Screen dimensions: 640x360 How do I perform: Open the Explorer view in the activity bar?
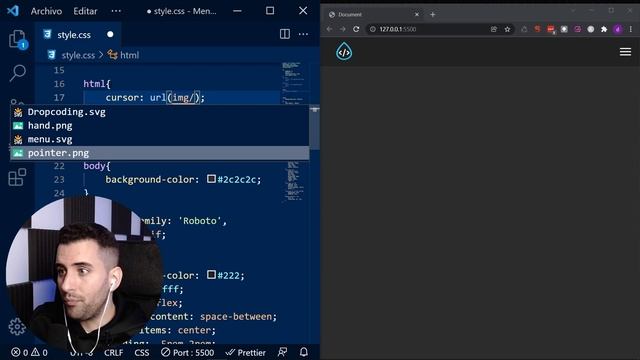point(18,40)
